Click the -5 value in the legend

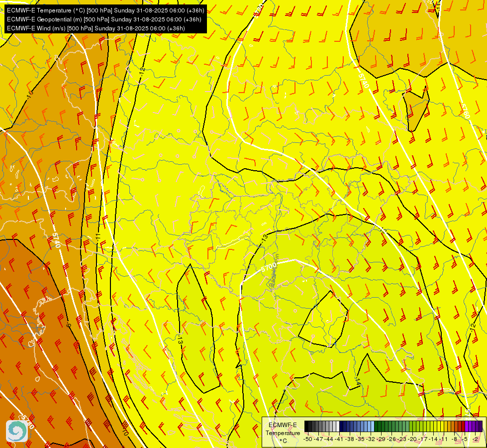[464, 440]
